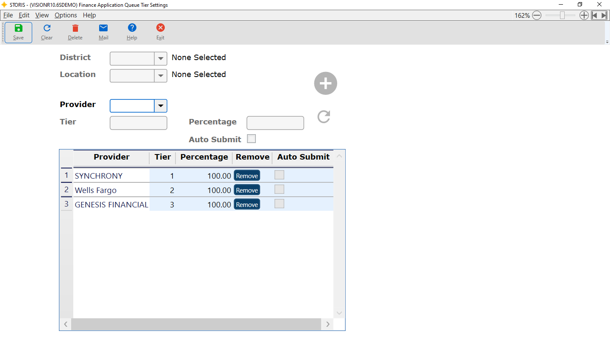Screen dimensions: 610x364
Task: Select row header number 3
Action: tap(67, 204)
